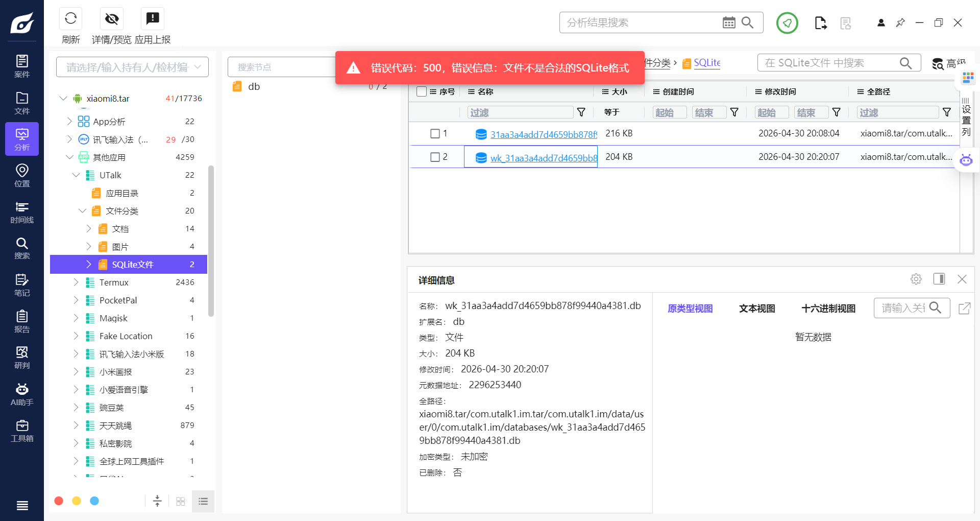Image resolution: width=980 pixels, height=521 pixels.
Task: Click the green circular shield icon
Action: [x=787, y=23]
